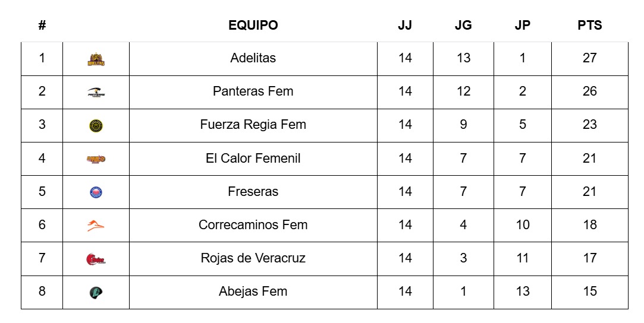
Task: Select the Adelitas team name
Action: point(253,58)
